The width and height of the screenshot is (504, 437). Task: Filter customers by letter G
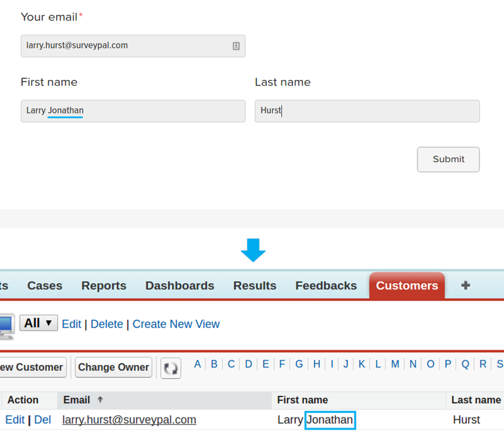pos(299,364)
